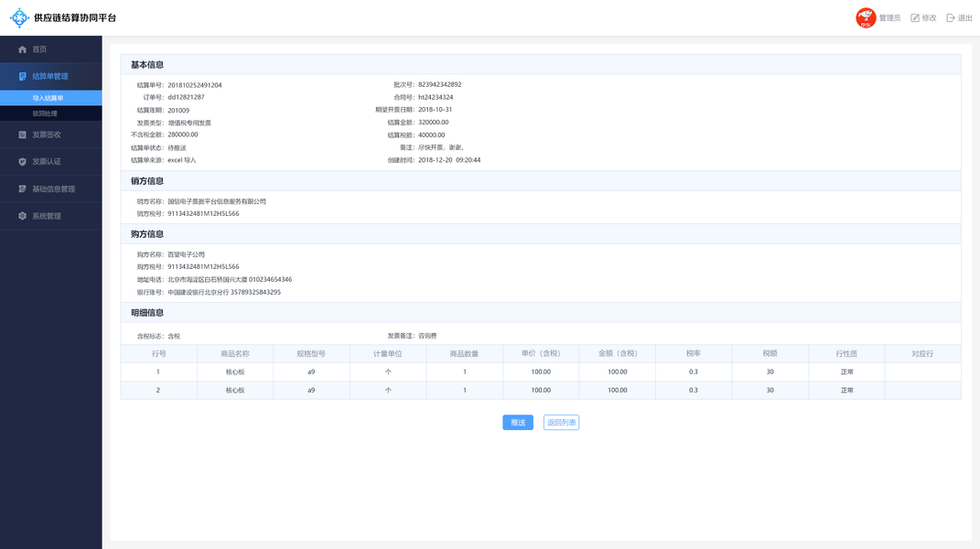Select 结算单管理 in the sidebar
The height and width of the screenshot is (549, 980).
tap(50, 76)
